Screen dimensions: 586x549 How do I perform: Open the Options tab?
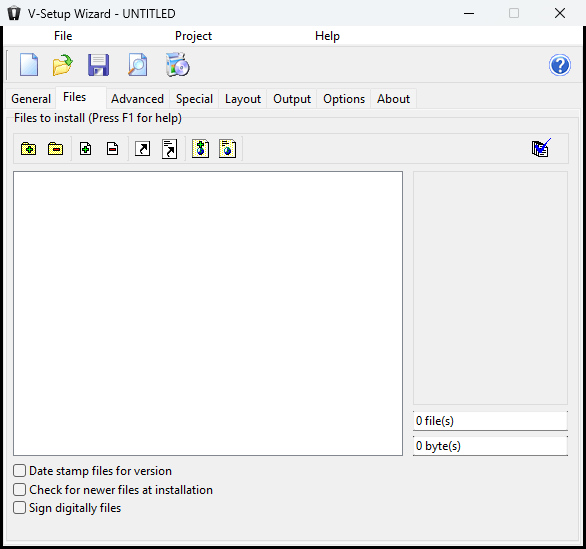click(x=344, y=99)
